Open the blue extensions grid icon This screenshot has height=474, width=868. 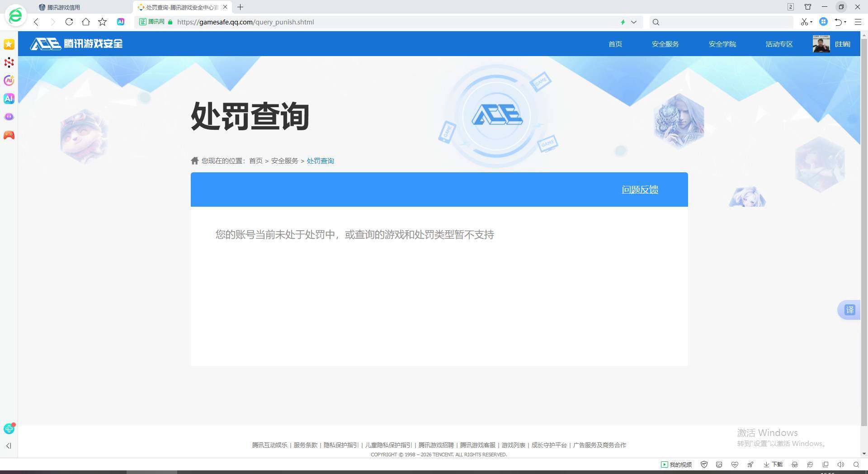pos(824,22)
